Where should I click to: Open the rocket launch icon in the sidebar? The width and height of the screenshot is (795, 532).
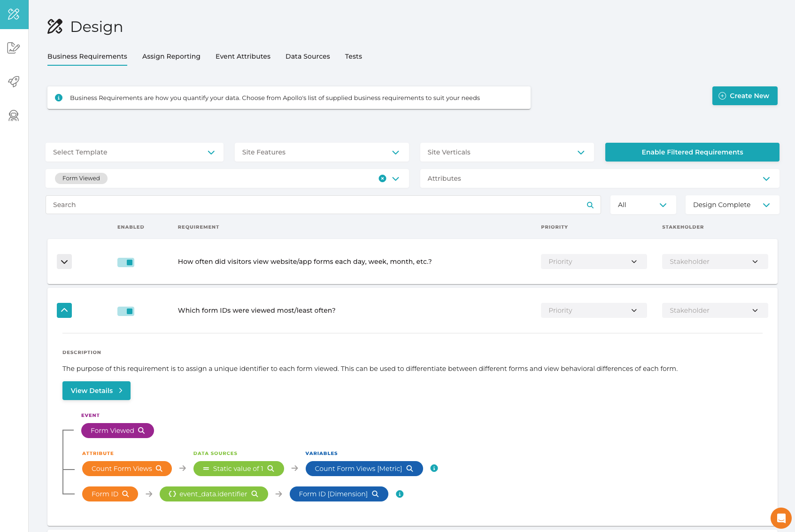(x=14, y=82)
